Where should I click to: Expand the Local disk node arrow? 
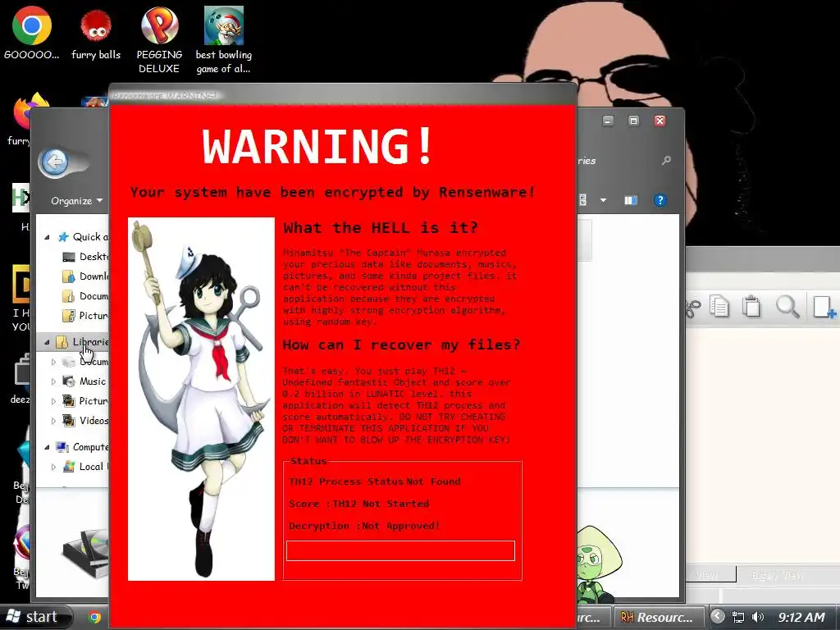point(53,467)
